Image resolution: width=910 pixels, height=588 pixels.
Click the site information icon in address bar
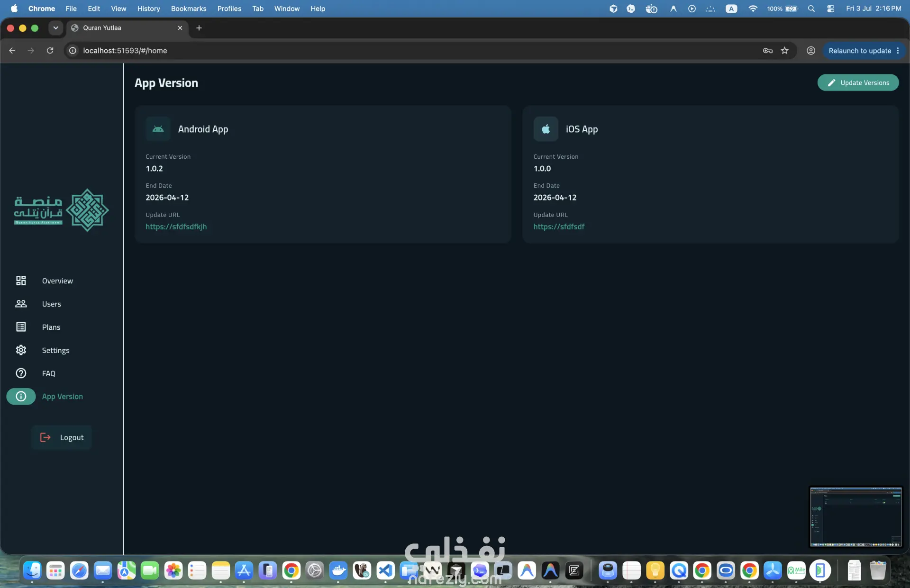point(73,51)
